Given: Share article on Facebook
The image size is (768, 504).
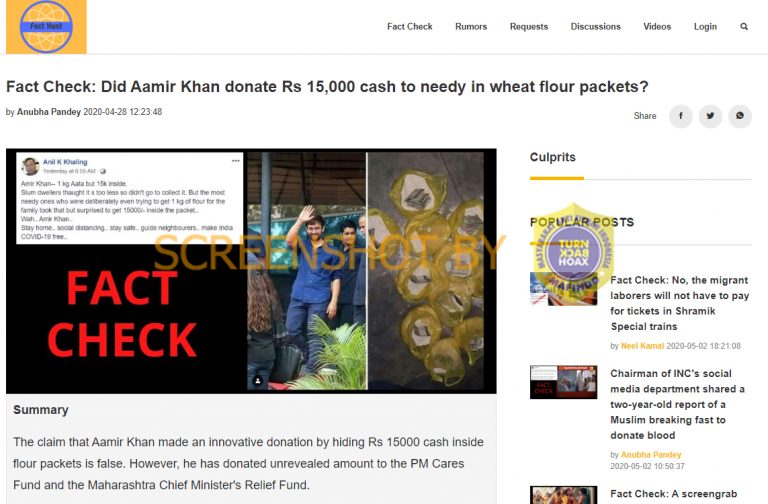Looking at the screenshot, I should pyautogui.click(x=681, y=116).
